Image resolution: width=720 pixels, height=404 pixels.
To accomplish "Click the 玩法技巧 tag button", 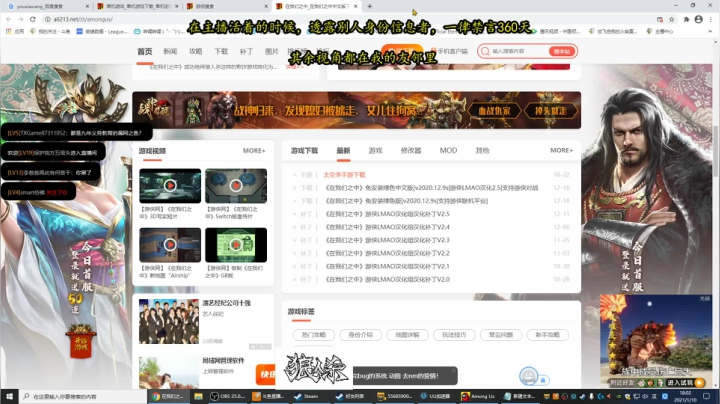I will (x=454, y=335).
